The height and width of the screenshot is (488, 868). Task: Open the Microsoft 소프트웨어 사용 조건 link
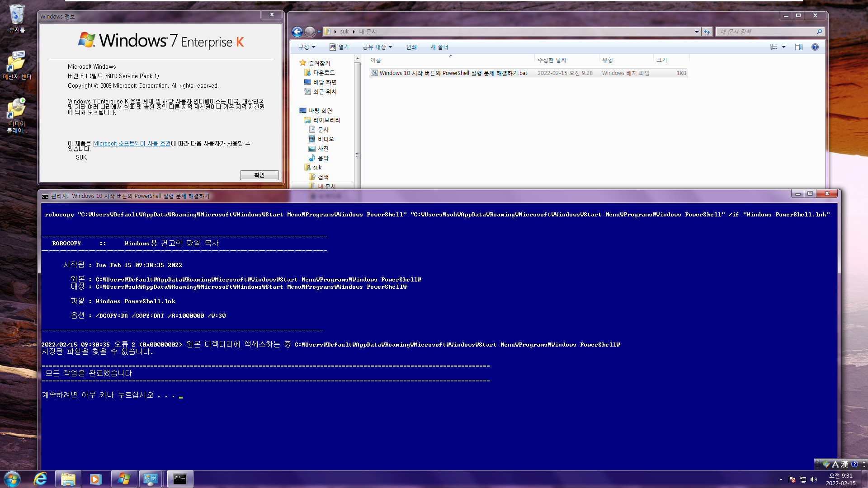click(x=132, y=144)
